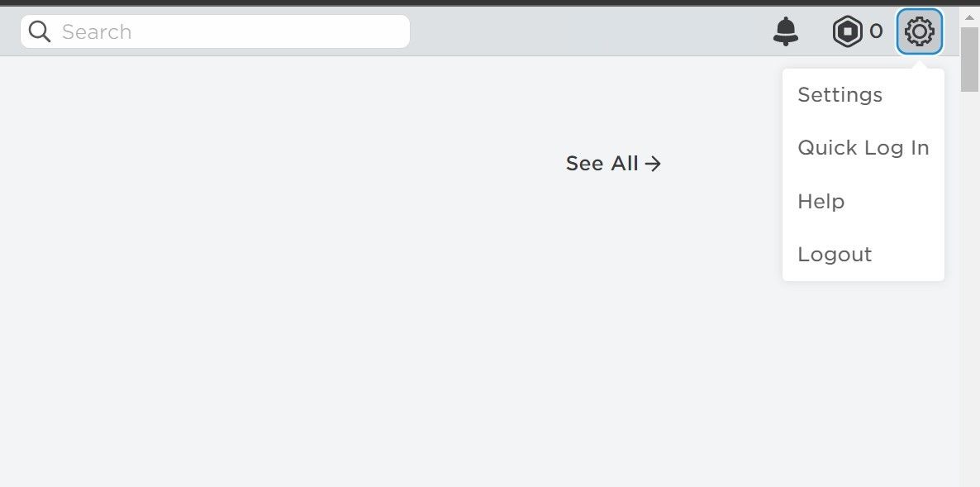
Task: Click the scrollbar track below the thumb
Action: [x=969, y=288]
